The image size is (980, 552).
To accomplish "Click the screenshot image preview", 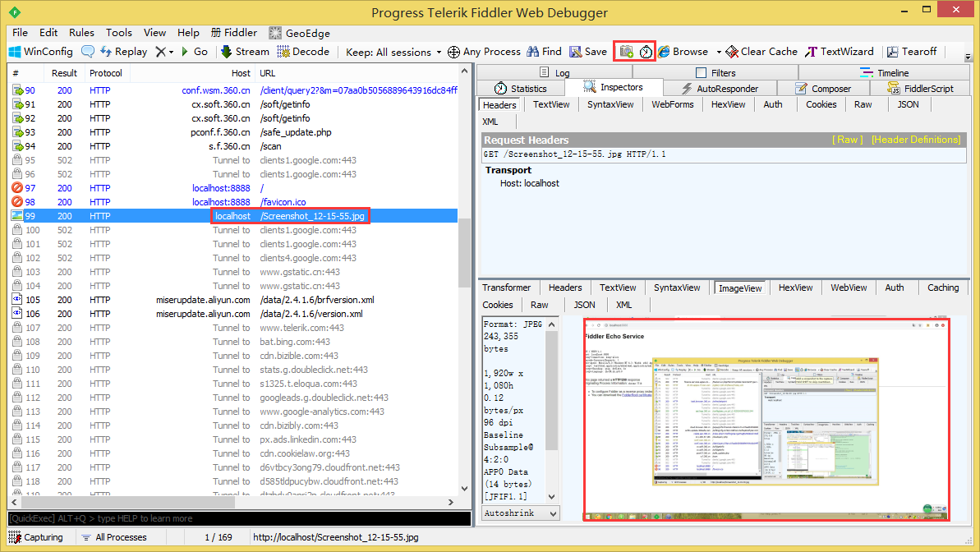I will [x=766, y=419].
